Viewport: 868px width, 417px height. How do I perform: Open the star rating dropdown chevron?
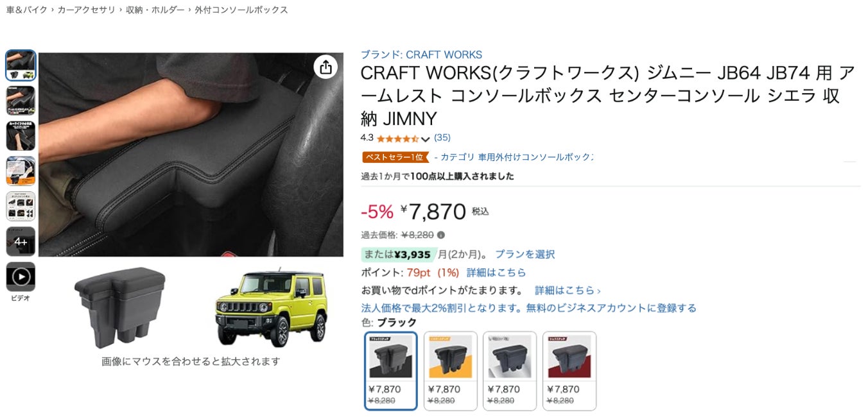pyautogui.click(x=425, y=139)
